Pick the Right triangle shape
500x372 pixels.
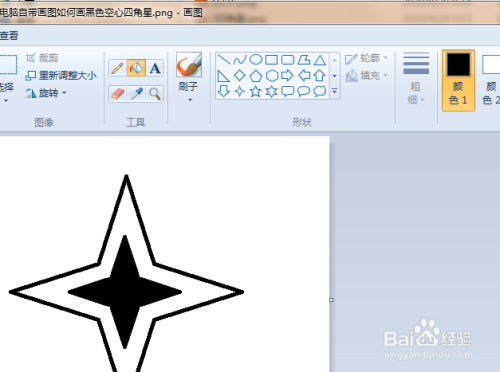pos(223,76)
